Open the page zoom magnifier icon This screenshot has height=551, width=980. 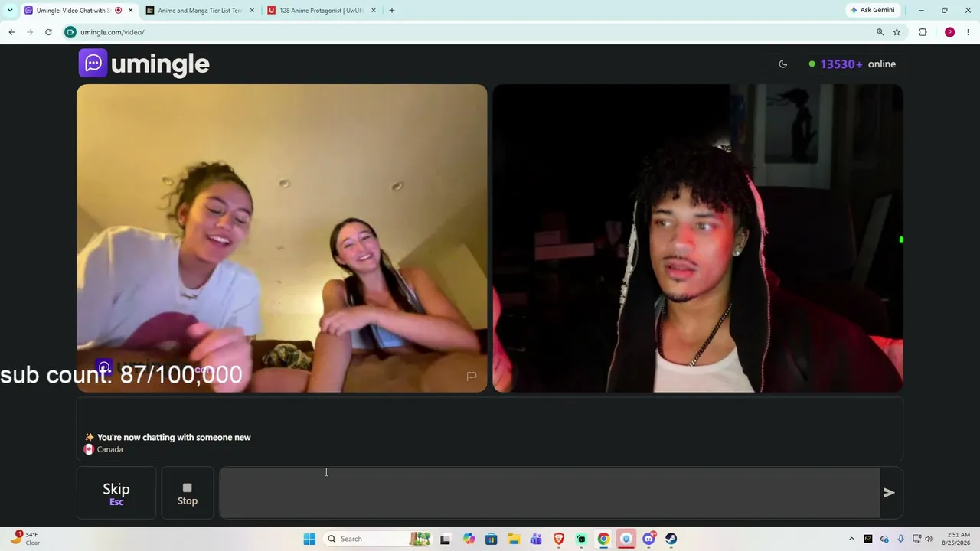point(880,32)
